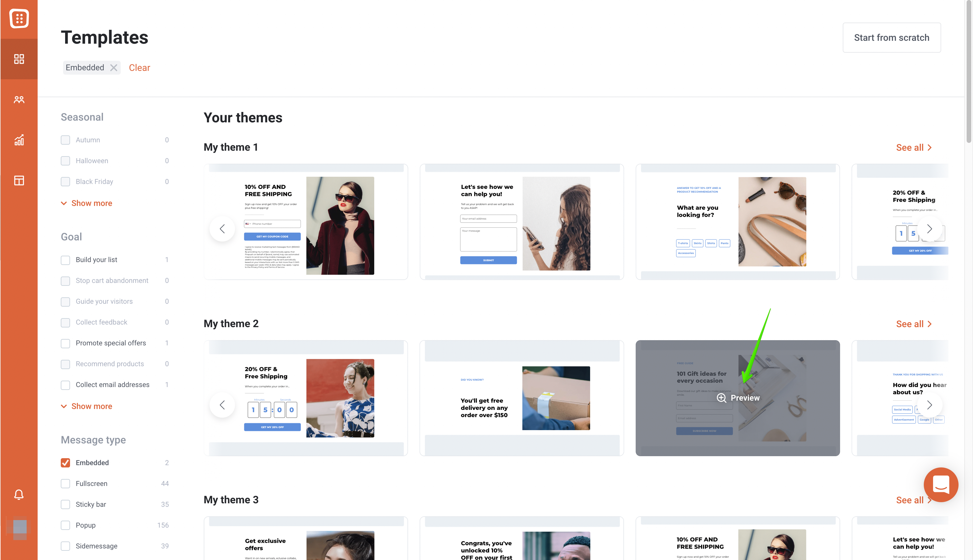Tick the Autumn checkbox
The image size is (973, 560).
point(65,140)
